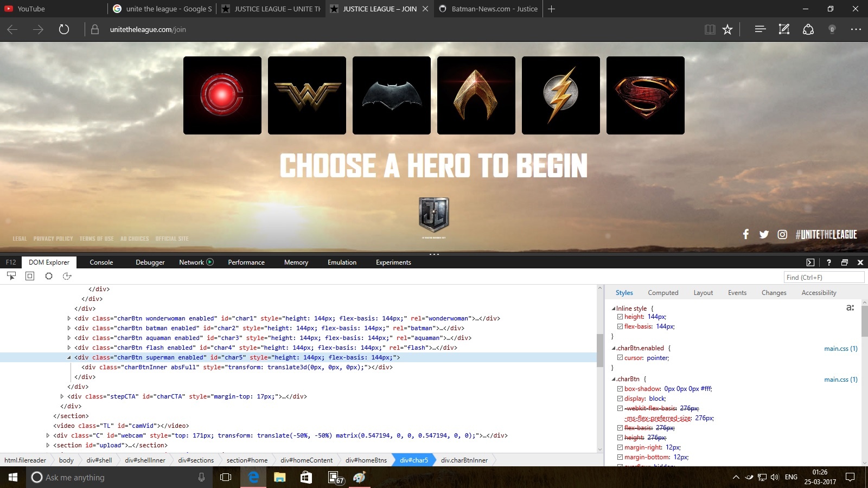
Task: Open the Computed styles tab
Action: 663,293
